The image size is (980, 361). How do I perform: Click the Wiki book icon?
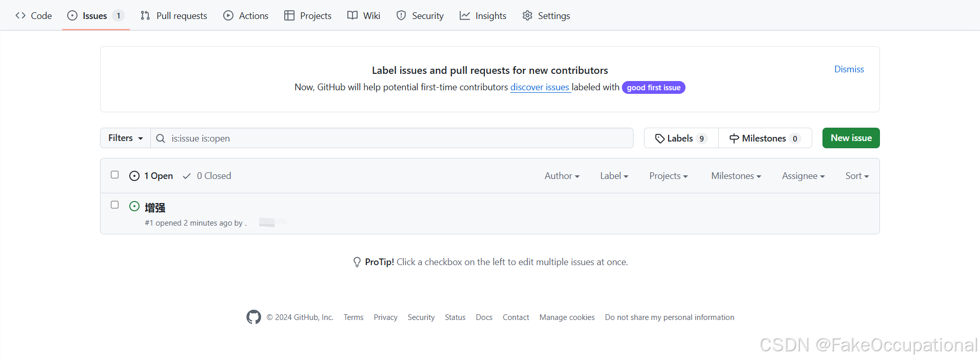pos(352,15)
